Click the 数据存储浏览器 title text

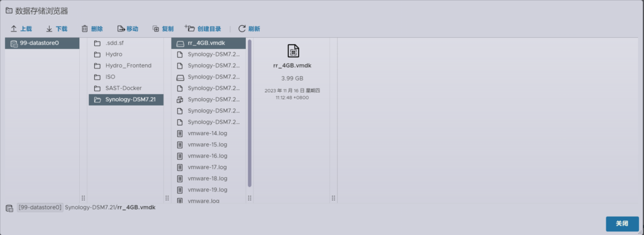tap(42, 11)
